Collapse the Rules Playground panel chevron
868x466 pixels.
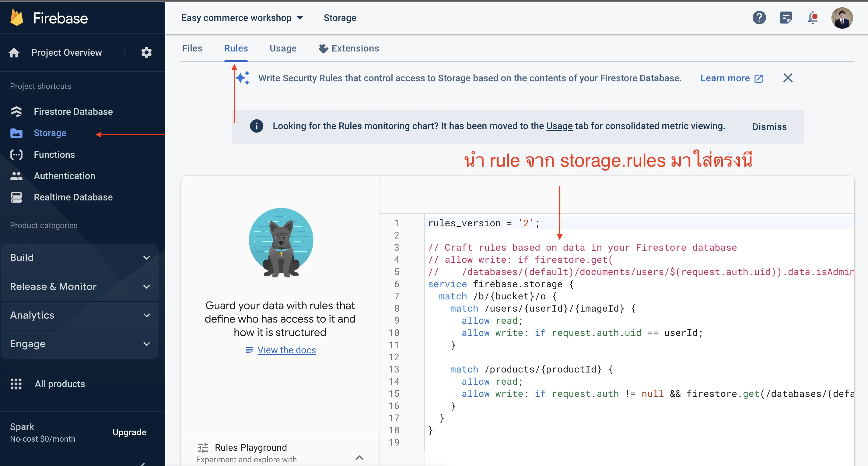coord(359,457)
